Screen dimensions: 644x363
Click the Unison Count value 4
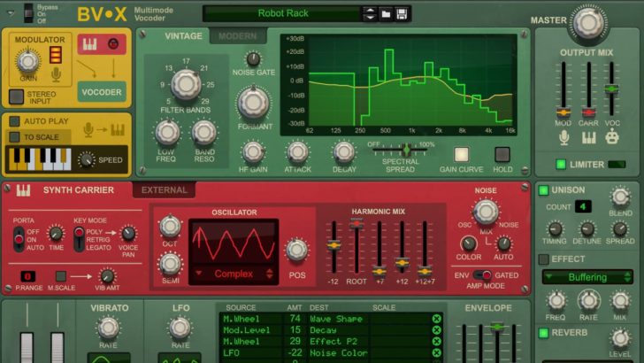click(582, 206)
